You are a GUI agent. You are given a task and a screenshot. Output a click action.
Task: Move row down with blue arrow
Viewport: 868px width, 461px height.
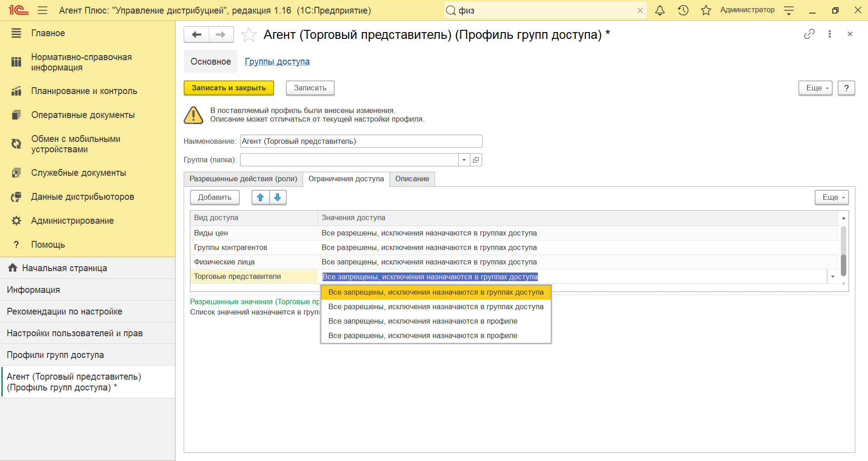coord(278,197)
